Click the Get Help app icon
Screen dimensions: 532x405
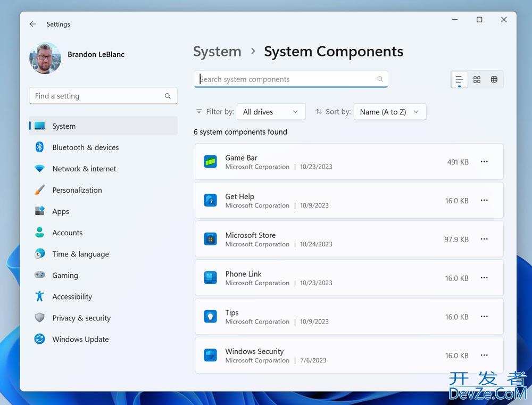point(210,200)
